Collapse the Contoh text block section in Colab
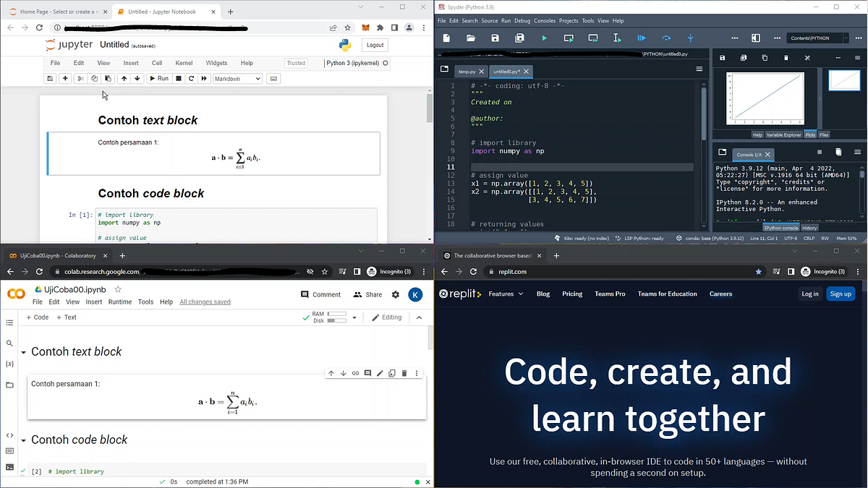Screen dimensions: 868x488 [22, 352]
